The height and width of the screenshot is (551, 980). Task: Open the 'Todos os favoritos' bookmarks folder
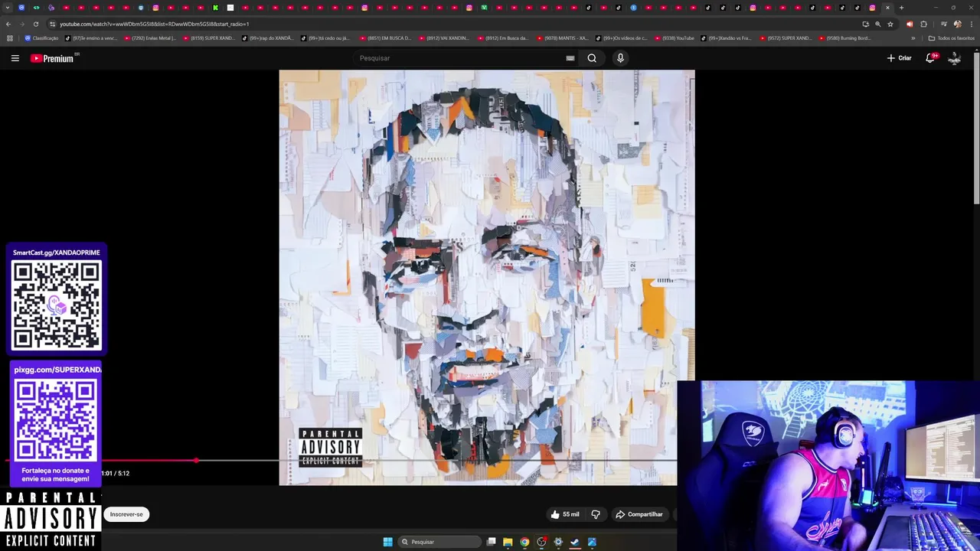[x=951, y=37]
